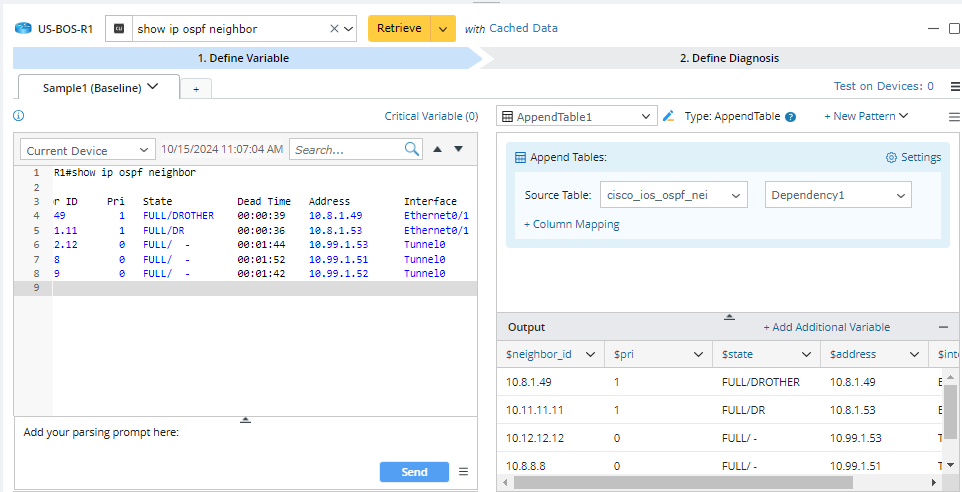Clear the show ip ospf neighbor command

(334, 29)
